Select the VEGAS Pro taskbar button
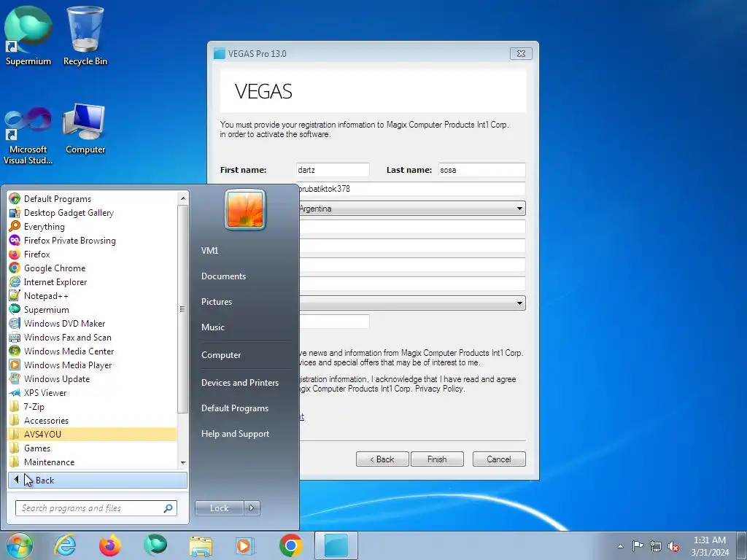The width and height of the screenshot is (747, 560). (x=336, y=545)
